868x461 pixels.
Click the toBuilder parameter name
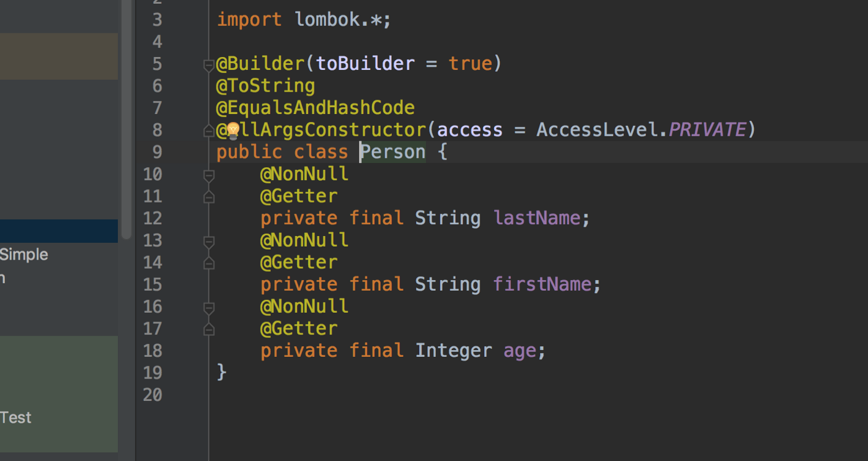(x=365, y=64)
